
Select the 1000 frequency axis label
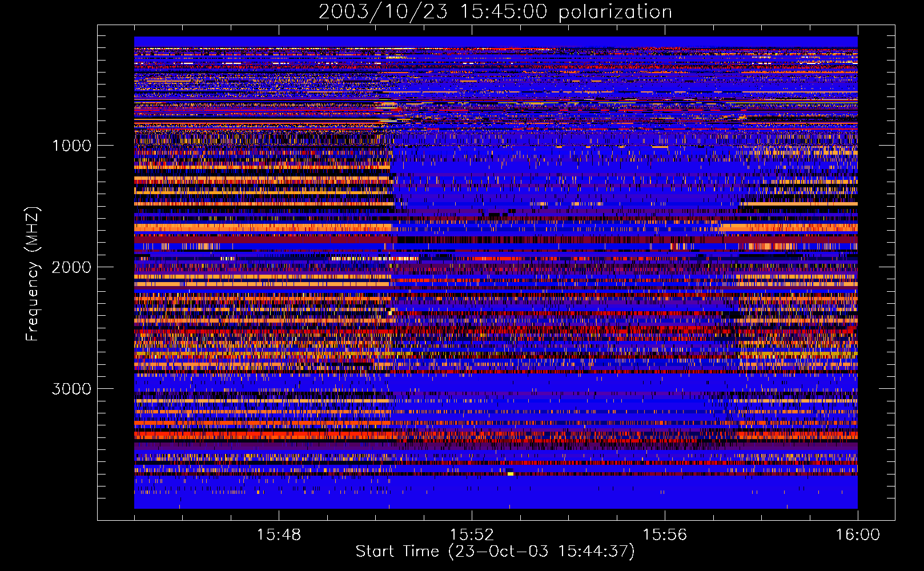pos(71,146)
